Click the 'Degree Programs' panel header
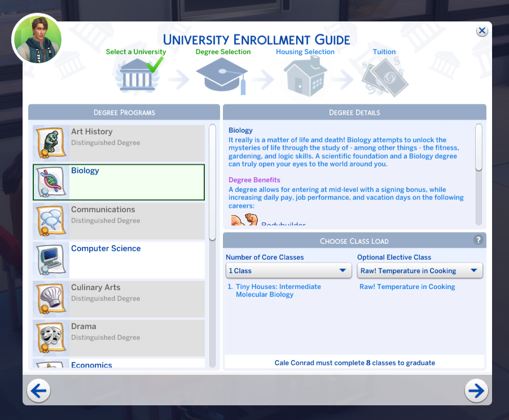The height and width of the screenshot is (420, 509). [x=124, y=112]
